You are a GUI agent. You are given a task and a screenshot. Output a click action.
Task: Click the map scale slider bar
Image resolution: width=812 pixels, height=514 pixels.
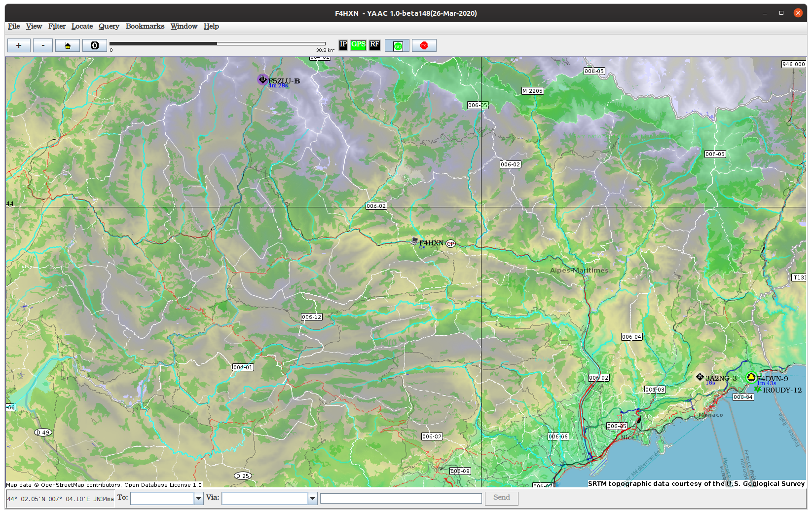coord(218,43)
